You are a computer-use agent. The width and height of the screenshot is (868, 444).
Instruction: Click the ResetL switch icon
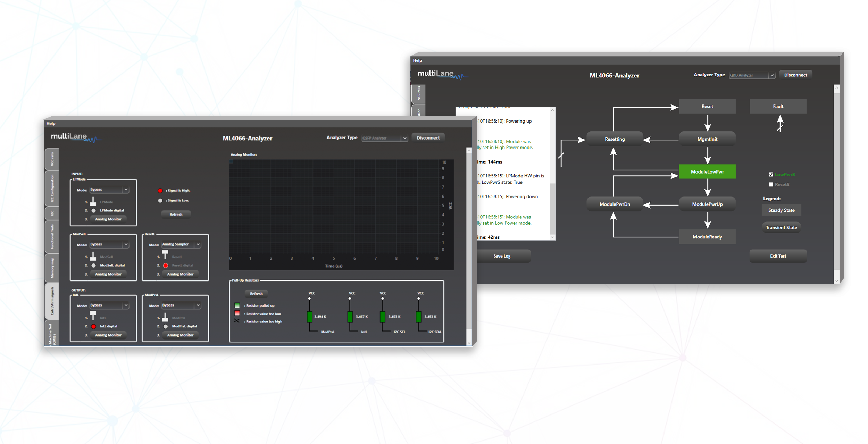165,255
